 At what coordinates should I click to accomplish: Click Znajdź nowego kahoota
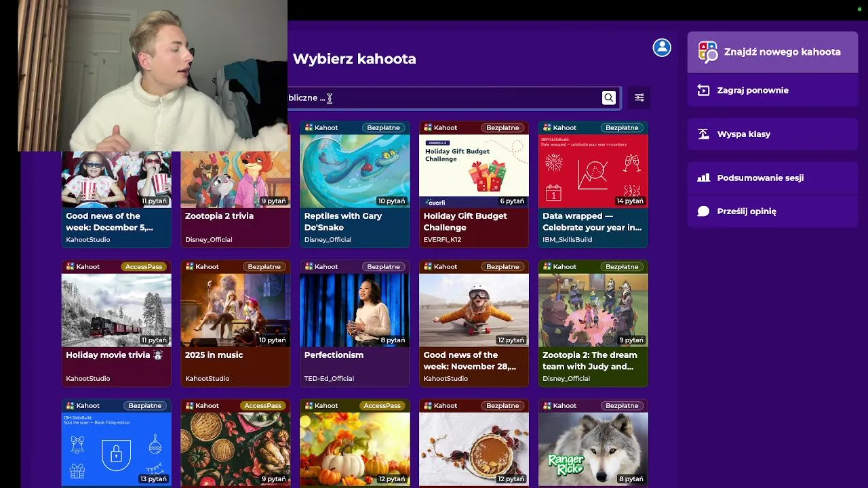772,52
